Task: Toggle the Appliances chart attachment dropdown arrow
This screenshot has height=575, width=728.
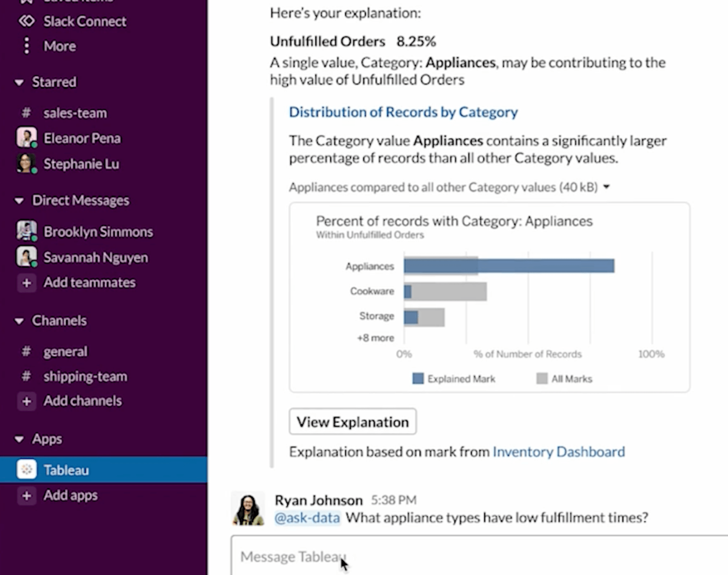Action: pyautogui.click(x=607, y=187)
